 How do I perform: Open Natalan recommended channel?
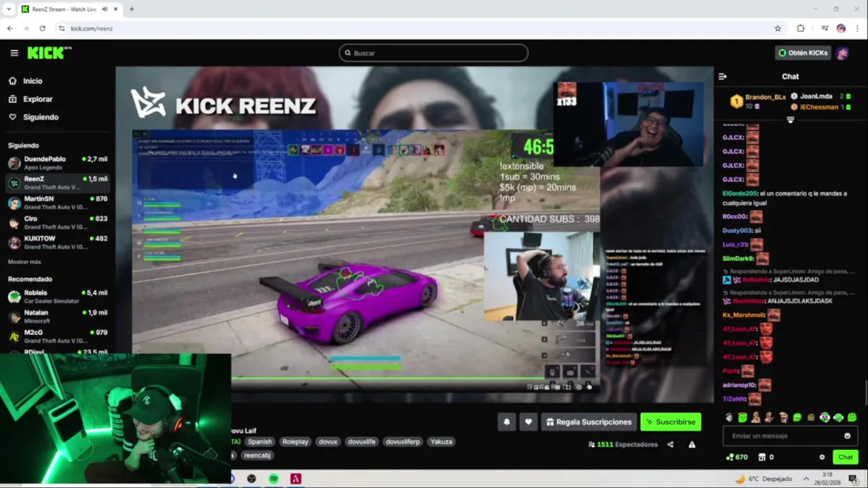57,317
